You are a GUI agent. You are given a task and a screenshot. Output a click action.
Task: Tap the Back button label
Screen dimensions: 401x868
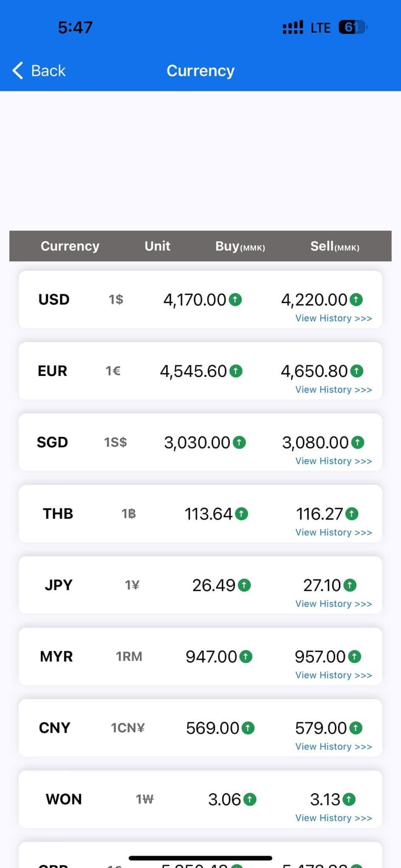click(x=48, y=71)
